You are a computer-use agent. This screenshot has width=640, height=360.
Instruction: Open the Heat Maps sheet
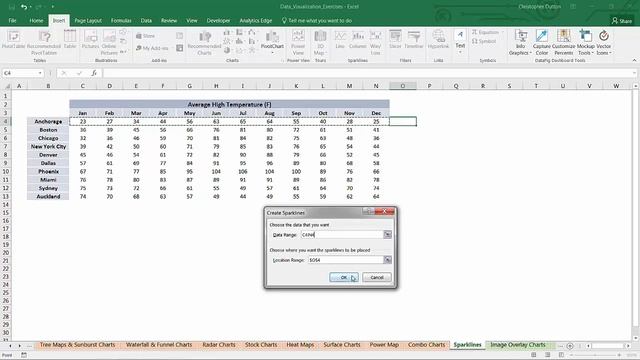300,345
